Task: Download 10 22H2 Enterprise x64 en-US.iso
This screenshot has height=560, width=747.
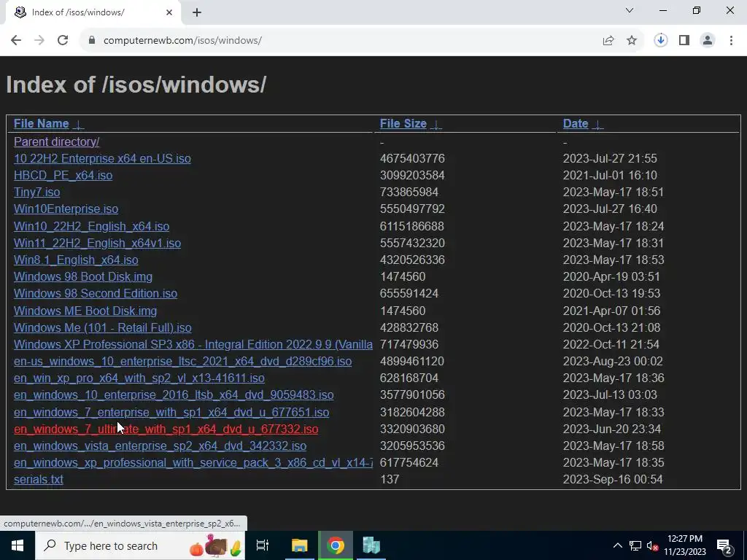Action: click(102, 158)
